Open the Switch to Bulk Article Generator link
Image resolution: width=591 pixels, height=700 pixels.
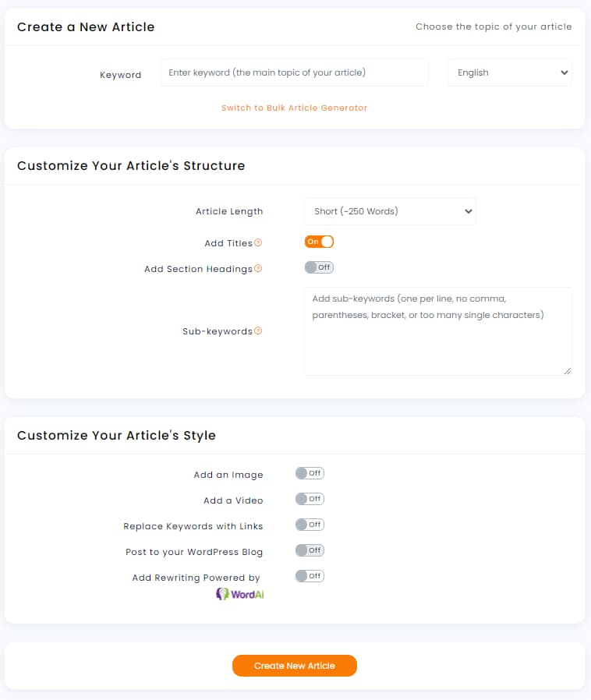click(294, 108)
